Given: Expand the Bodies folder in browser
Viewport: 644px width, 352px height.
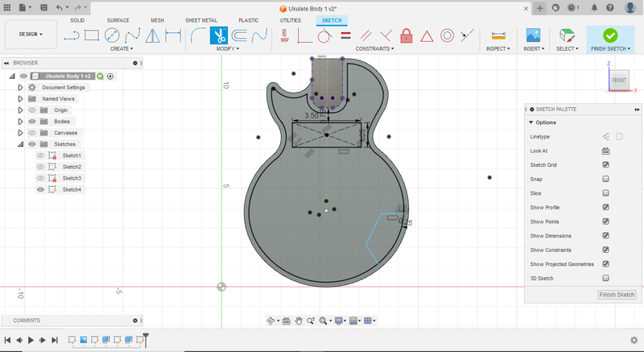Looking at the screenshot, I should [21, 122].
